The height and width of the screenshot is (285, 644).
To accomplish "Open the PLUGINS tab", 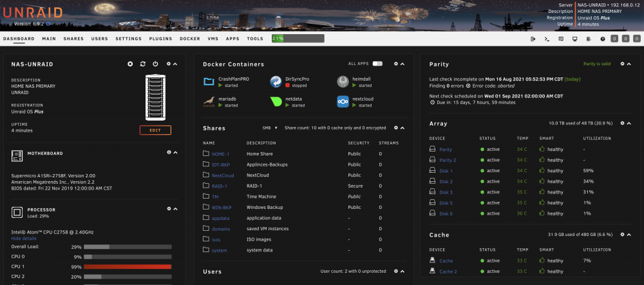I will tap(160, 39).
